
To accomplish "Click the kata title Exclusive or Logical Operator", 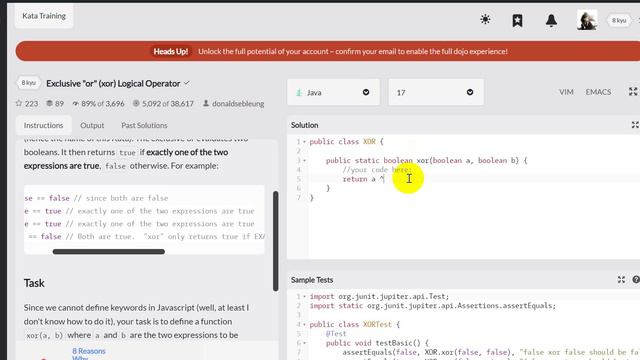I will click(x=113, y=84).
